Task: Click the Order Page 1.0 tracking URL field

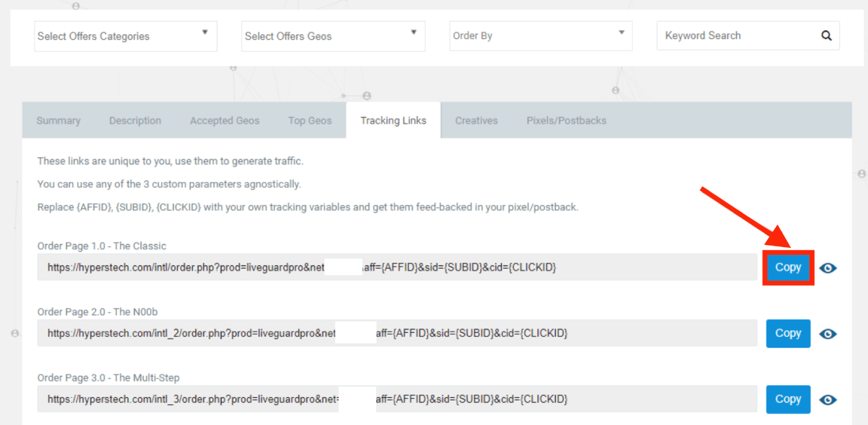Action: click(x=397, y=267)
